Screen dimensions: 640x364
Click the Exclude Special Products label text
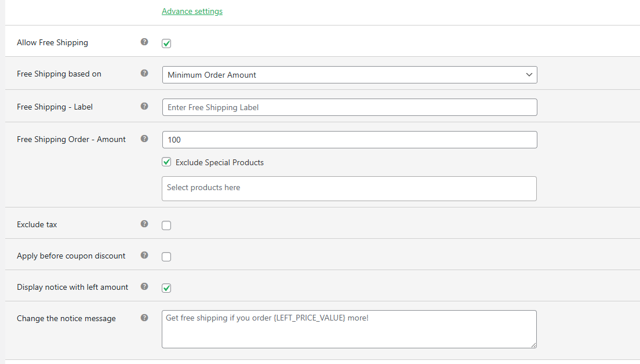220,162
